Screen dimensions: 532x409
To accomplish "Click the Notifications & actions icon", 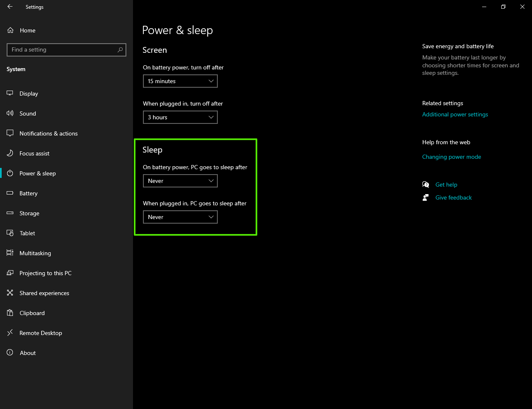I will [10, 133].
